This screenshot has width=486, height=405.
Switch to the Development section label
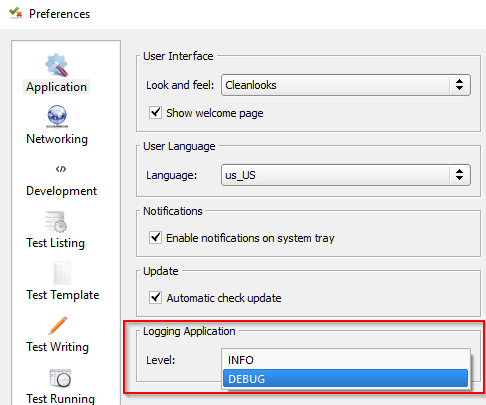(x=61, y=191)
